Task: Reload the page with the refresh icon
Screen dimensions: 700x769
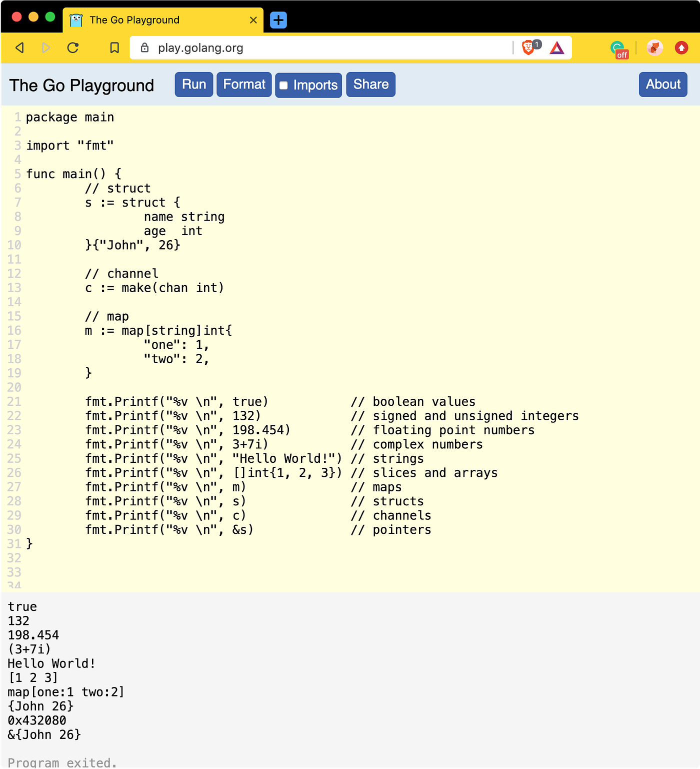Action: pos(73,48)
